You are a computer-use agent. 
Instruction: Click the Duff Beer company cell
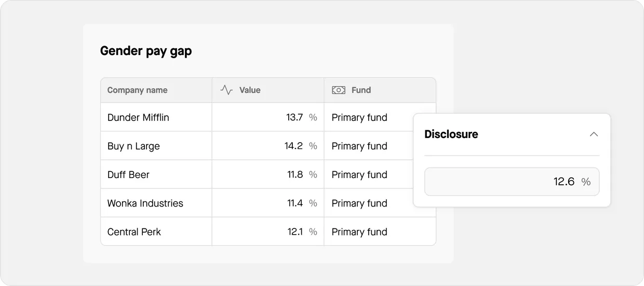pyautogui.click(x=128, y=174)
